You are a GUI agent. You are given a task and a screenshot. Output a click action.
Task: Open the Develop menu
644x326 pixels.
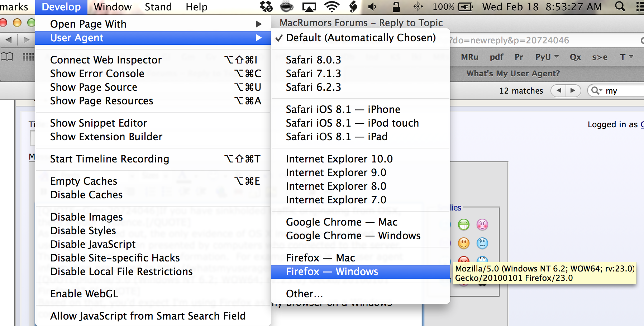point(61,7)
